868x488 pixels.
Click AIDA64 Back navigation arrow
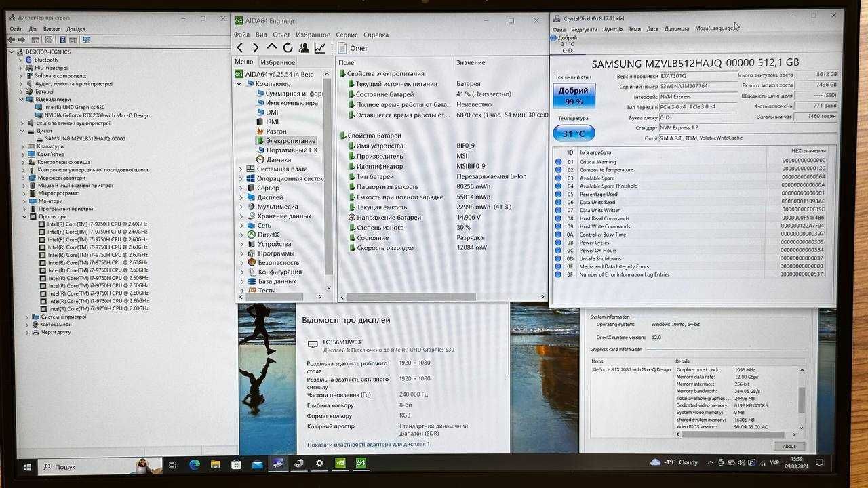(x=240, y=47)
